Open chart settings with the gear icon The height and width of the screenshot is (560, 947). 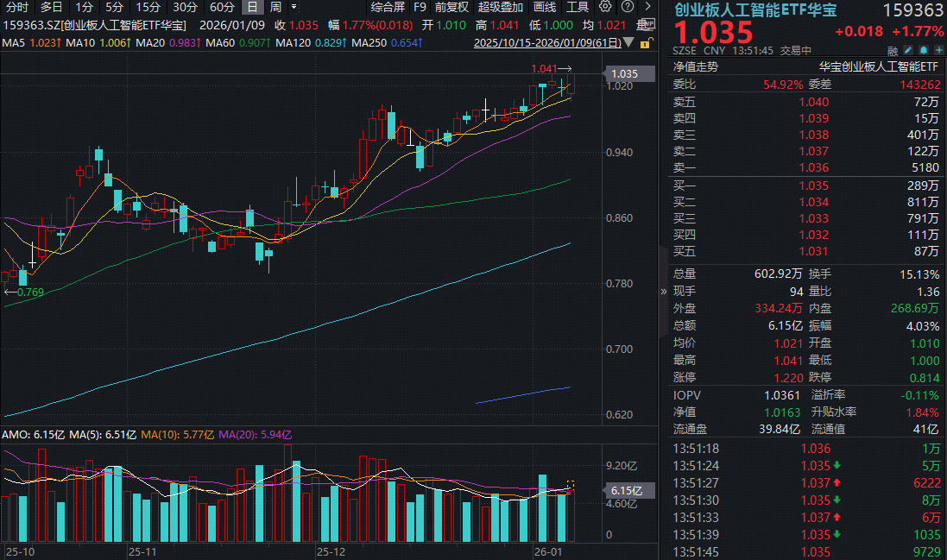pyautogui.click(x=605, y=7)
